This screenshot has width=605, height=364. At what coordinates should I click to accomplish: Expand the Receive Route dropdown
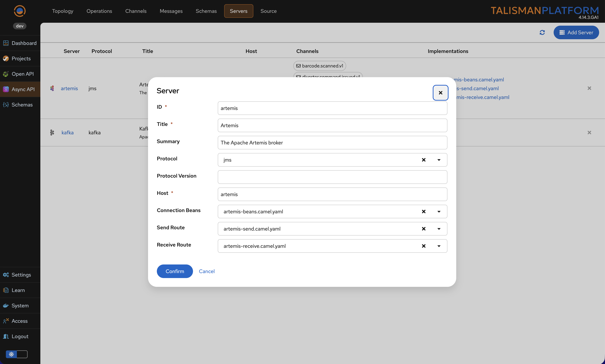coord(439,246)
